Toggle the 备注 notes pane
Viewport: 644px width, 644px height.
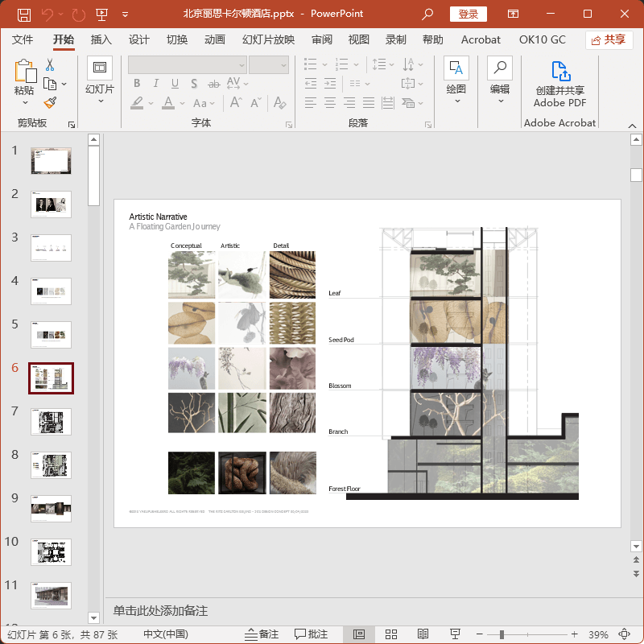point(261,634)
